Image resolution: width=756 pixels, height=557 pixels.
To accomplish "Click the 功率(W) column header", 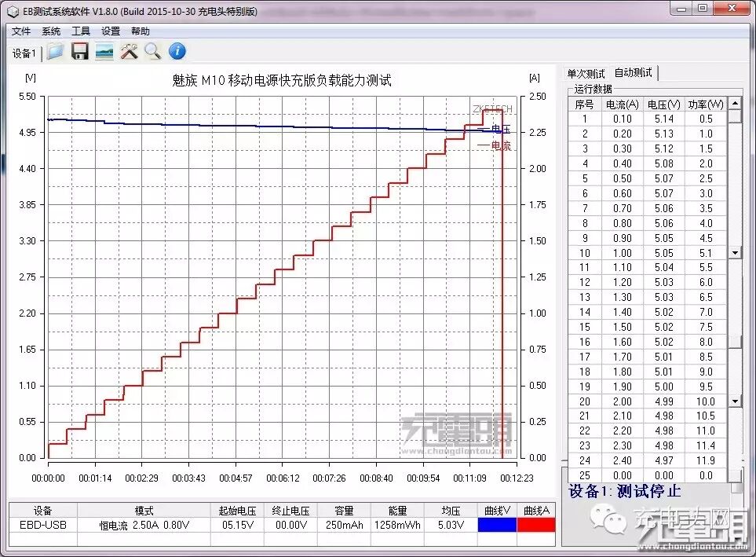I will (x=706, y=104).
